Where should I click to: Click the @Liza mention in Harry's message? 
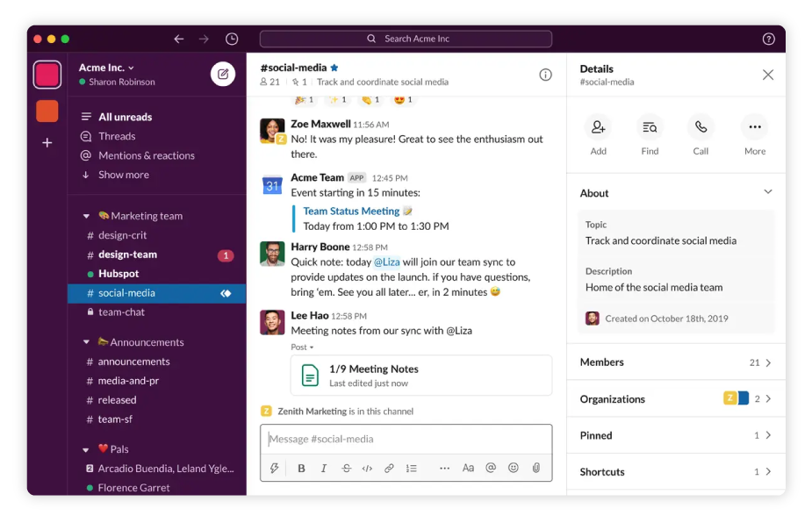point(386,262)
